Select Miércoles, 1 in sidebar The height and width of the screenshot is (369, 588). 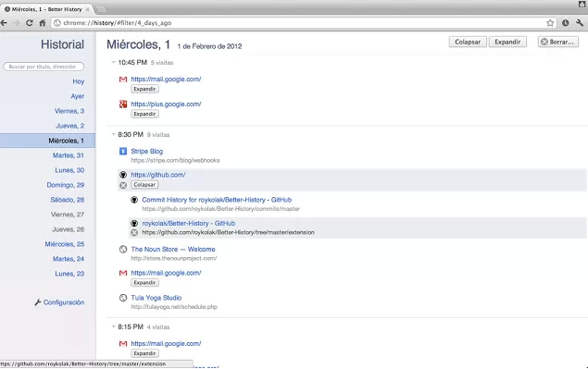click(x=47, y=141)
